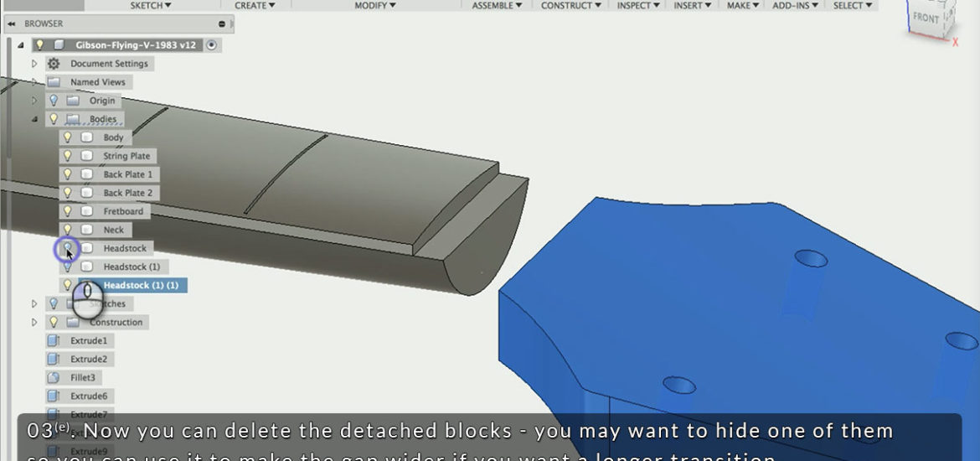Expand the Construction folder
980x461 pixels.
click(x=34, y=322)
